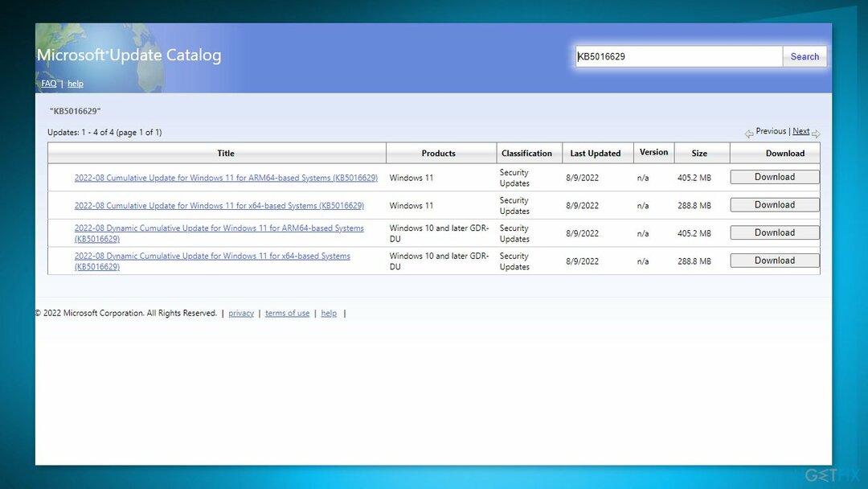Click the left arrow icon beside Previous

[748, 134]
